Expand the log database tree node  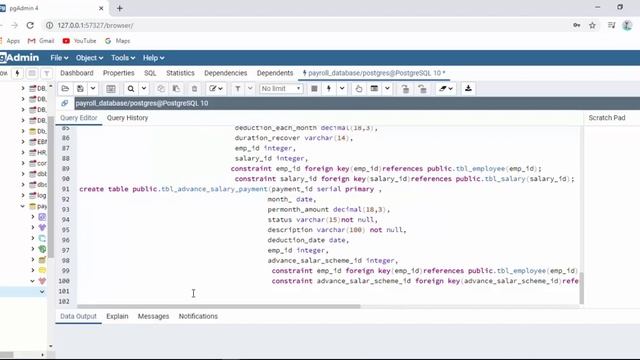click(23, 195)
